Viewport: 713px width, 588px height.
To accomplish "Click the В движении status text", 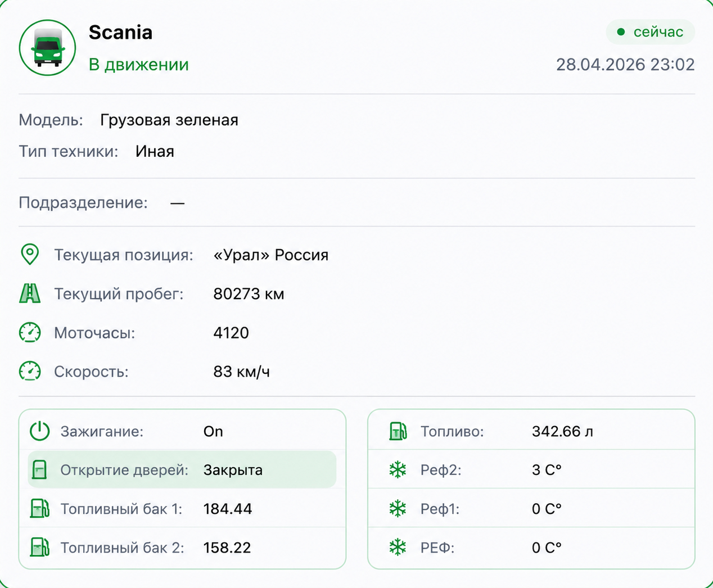I will [x=138, y=65].
